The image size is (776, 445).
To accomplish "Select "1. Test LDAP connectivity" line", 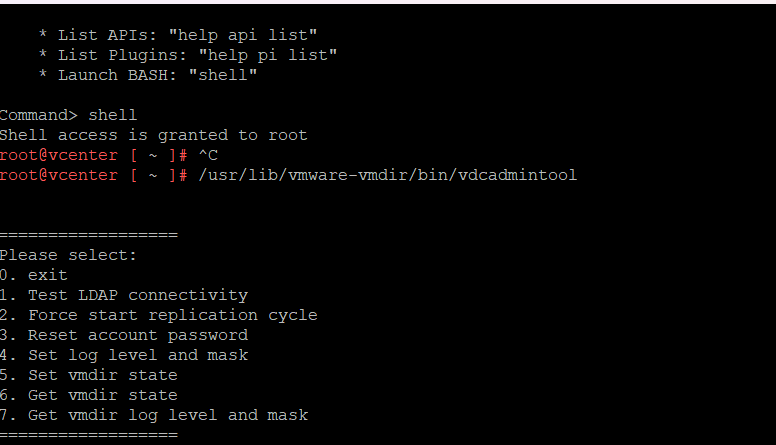I will click(x=124, y=295).
